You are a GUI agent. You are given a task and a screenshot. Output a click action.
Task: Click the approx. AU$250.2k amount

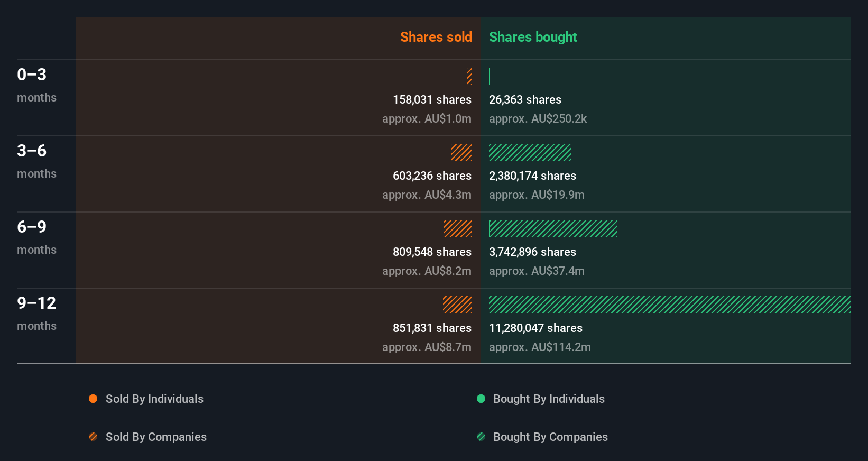point(538,119)
